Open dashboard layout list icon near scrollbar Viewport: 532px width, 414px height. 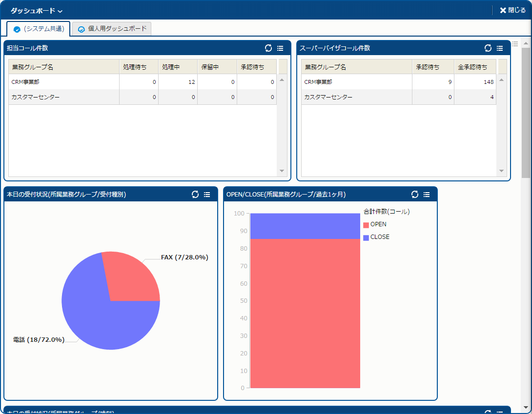515,44
